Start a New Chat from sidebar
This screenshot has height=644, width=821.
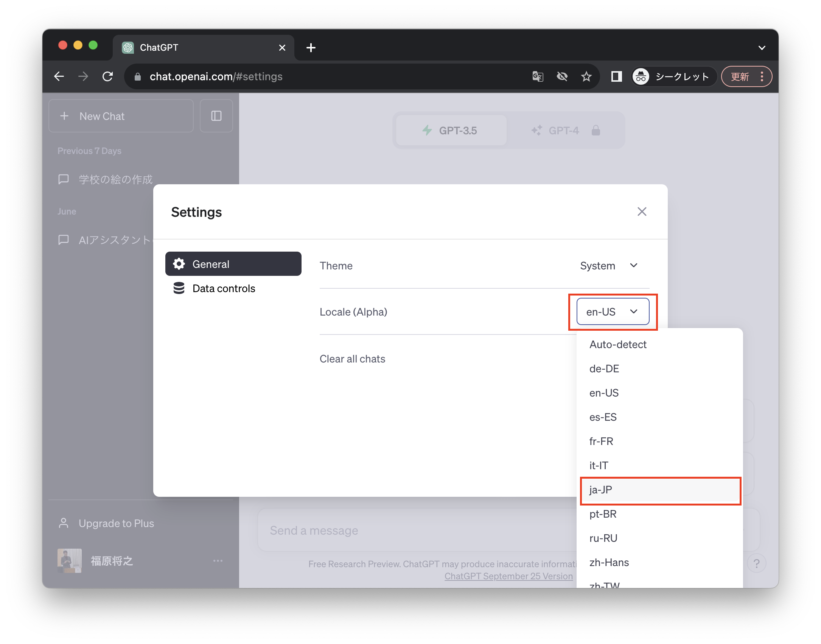121,116
